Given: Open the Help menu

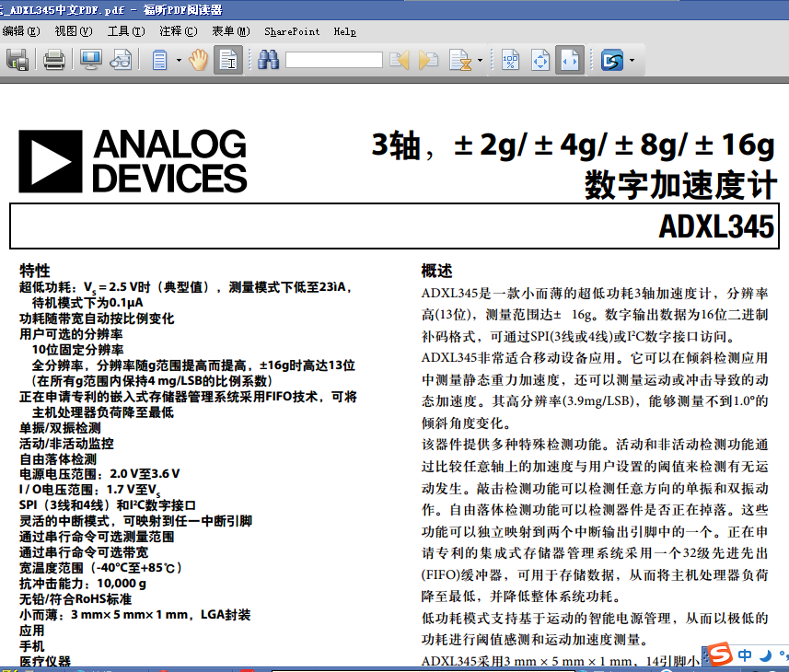Looking at the screenshot, I should (x=345, y=31).
